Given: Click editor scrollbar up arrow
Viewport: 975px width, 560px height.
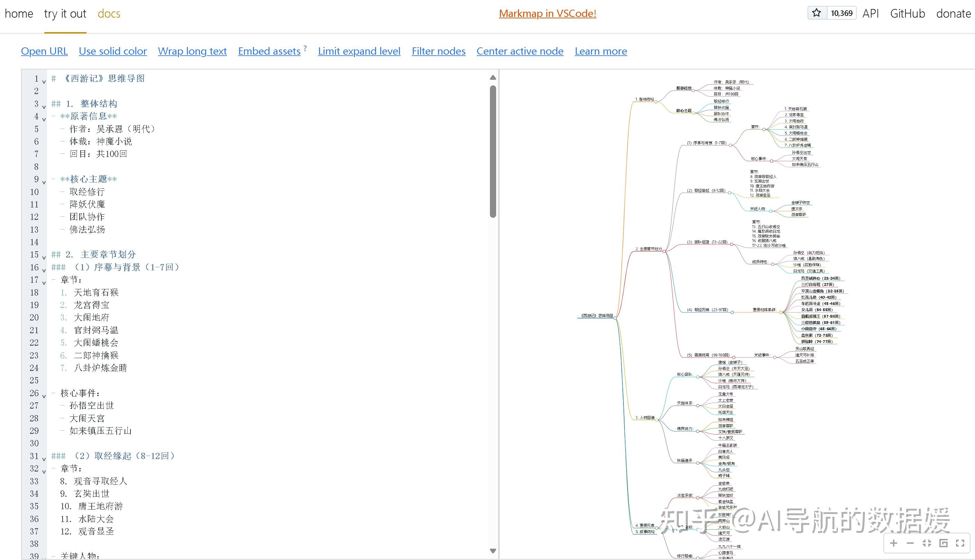Looking at the screenshot, I should (x=493, y=78).
